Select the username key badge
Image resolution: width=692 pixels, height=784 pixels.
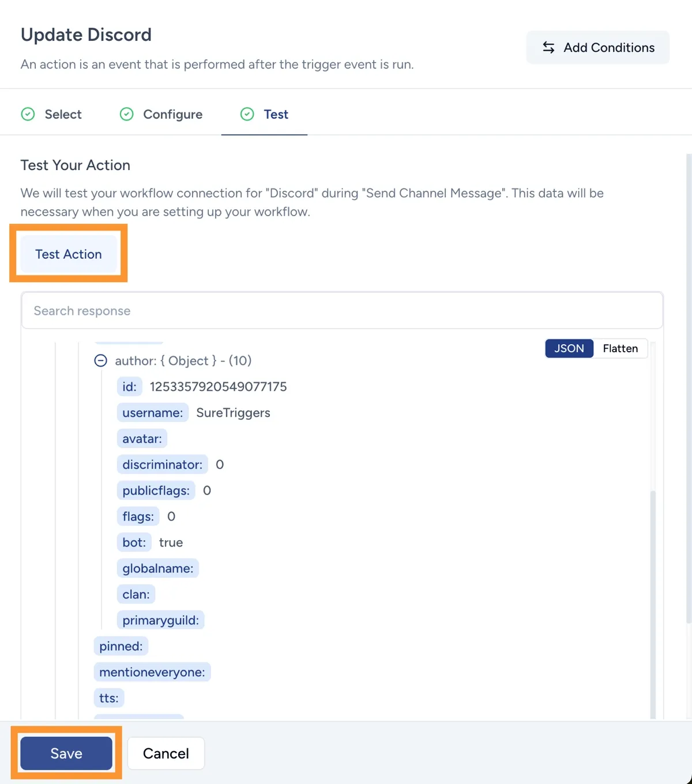(x=152, y=412)
